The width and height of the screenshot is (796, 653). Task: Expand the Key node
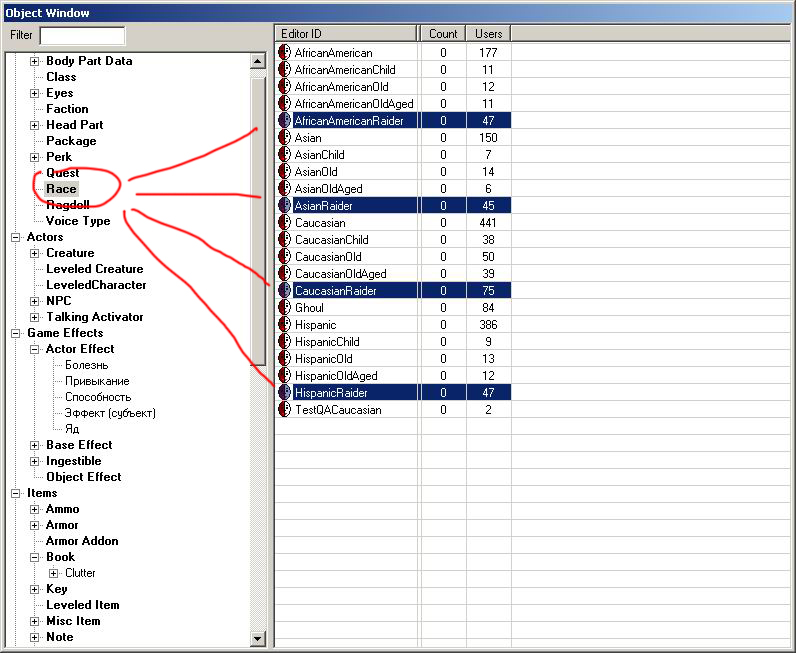click(35, 590)
